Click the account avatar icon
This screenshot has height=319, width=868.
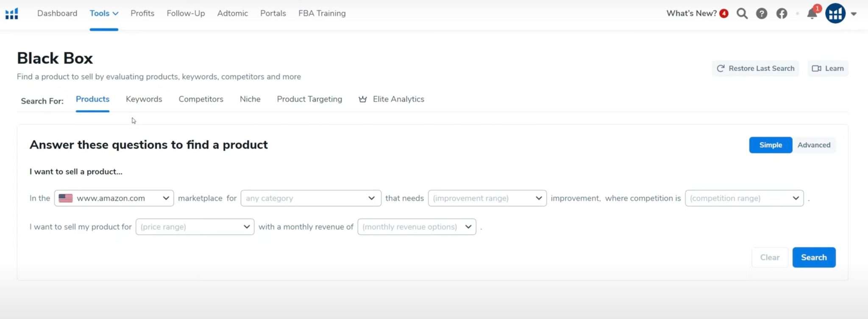(835, 14)
